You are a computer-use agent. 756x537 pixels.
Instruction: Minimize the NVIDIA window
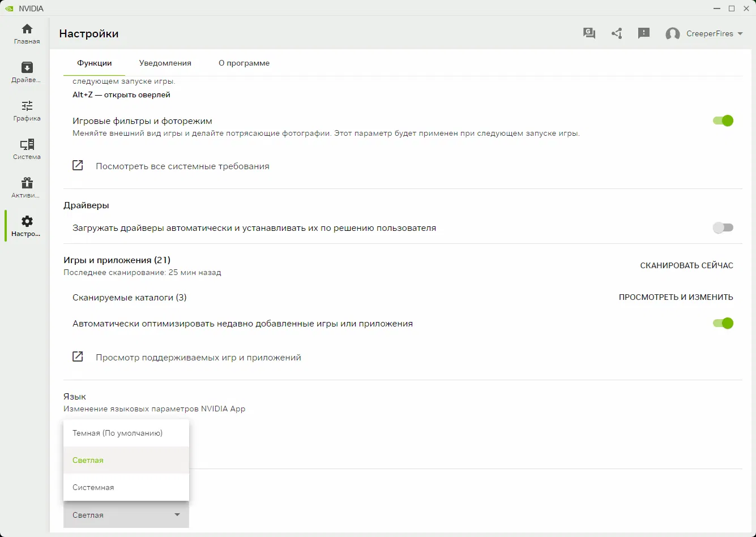(718, 8)
